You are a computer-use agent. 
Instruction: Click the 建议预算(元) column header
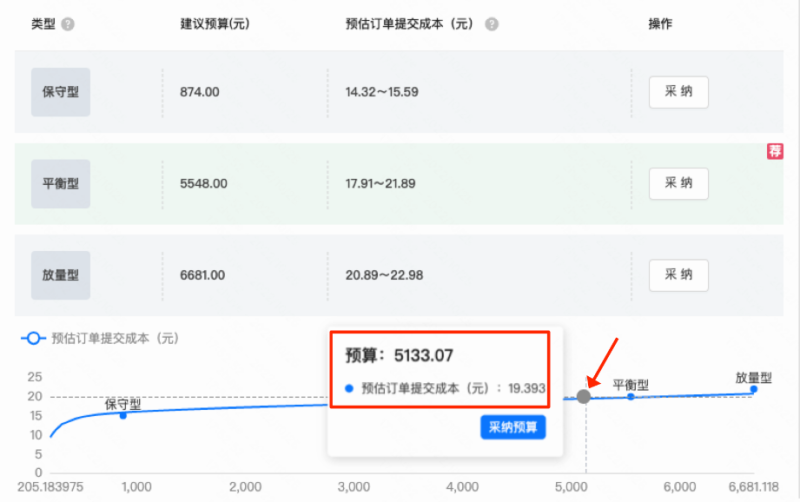tap(215, 24)
